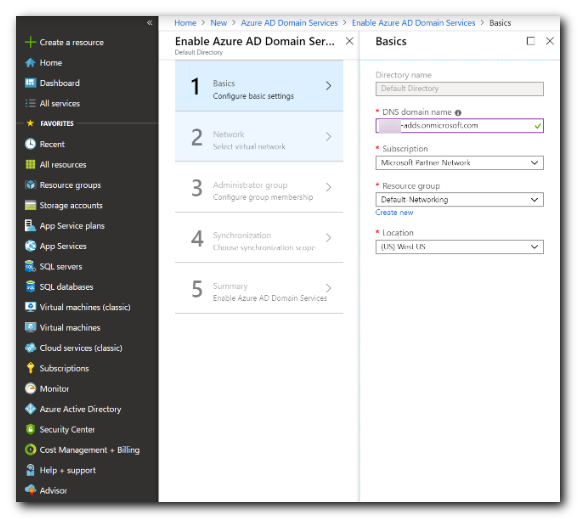Click the Cloud services (classic) icon

tap(30, 348)
